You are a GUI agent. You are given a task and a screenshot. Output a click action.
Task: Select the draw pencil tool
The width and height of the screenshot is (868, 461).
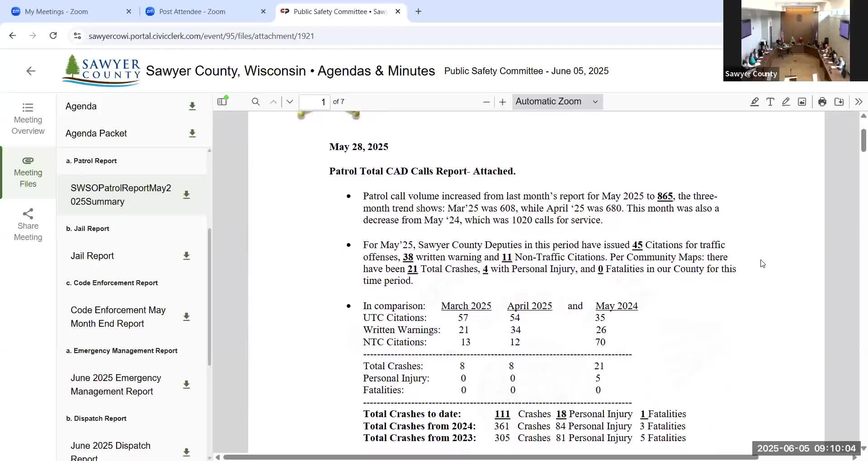coord(786,102)
